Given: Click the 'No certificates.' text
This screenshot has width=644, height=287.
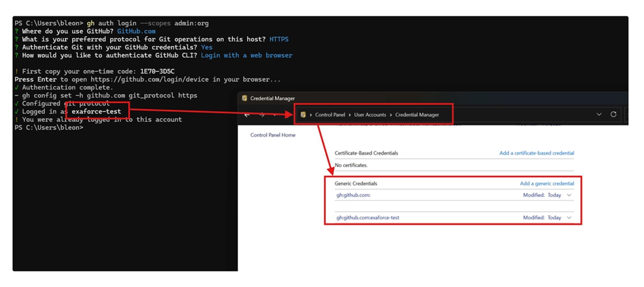Looking at the screenshot, I should [351, 165].
